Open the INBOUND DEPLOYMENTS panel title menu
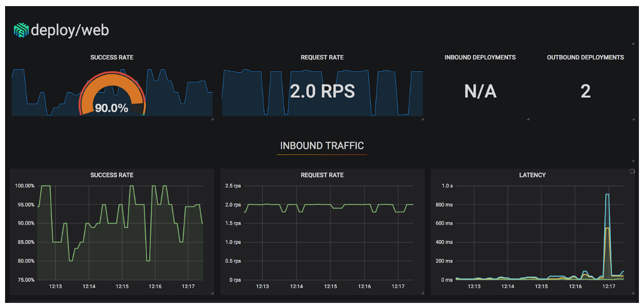Image resolution: width=644 pixels, height=308 pixels. click(x=480, y=57)
